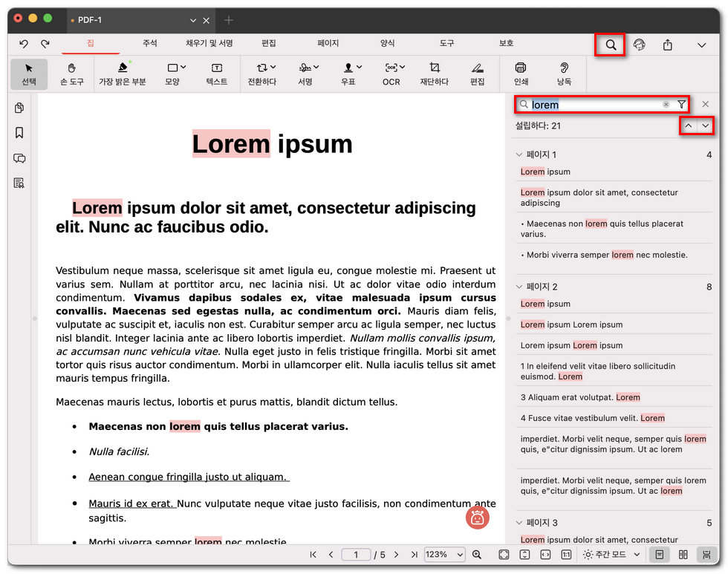Open the 123% zoom level dropdown

point(444,555)
